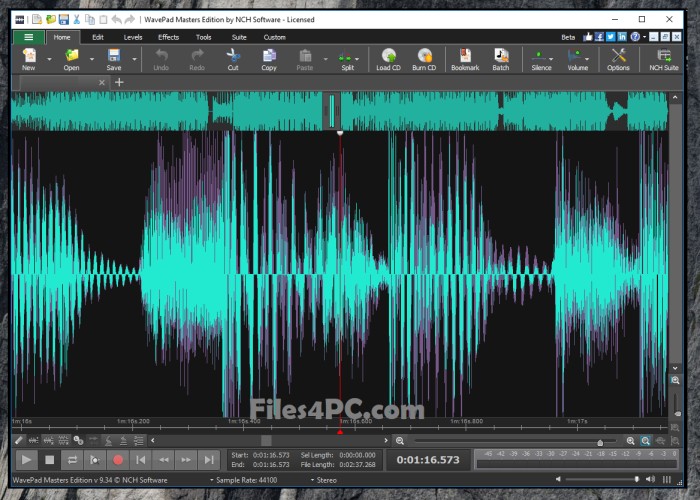Expand the Open button dropdown arrow
Image resolution: width=700 pixels, height=500 pixels.
click(92, 59)
